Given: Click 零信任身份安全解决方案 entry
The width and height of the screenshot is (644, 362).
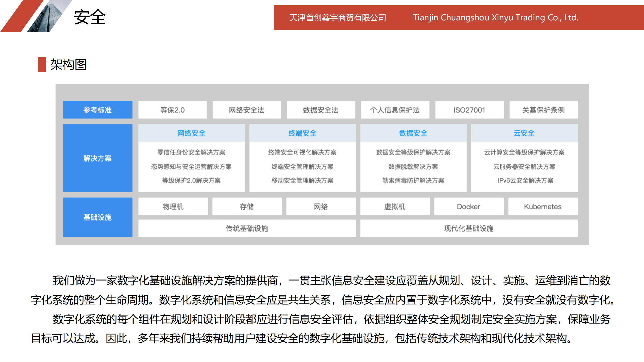Looking at the screenshot, I should click(191, 152).
